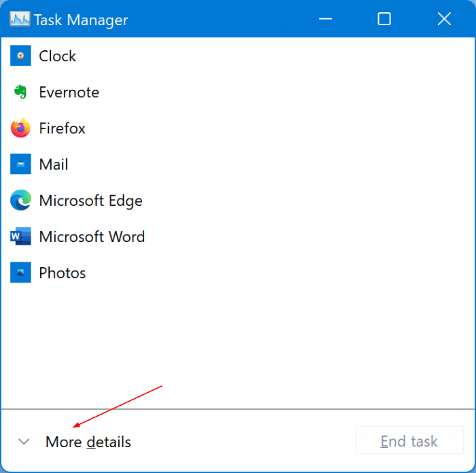Maximize the Task Manager window
Image resolution: width=476 pixels, height=473 pixels.
[384, 19]
